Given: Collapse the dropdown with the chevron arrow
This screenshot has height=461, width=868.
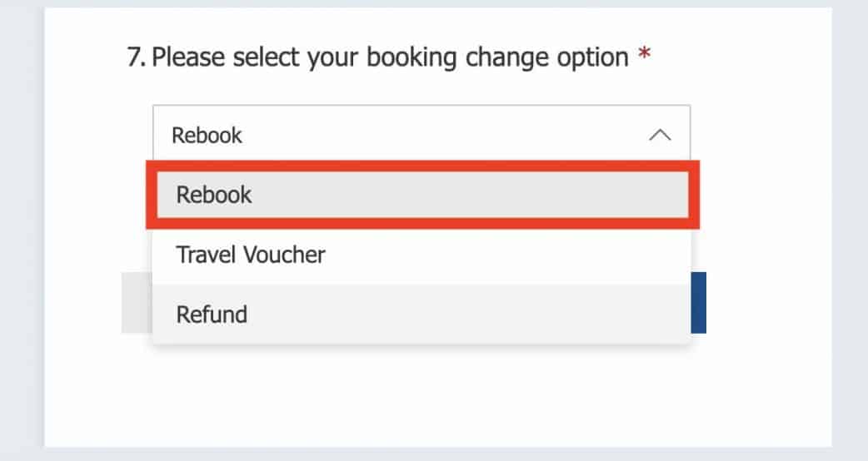Looking at the screenshot, I should pos(659,135).
